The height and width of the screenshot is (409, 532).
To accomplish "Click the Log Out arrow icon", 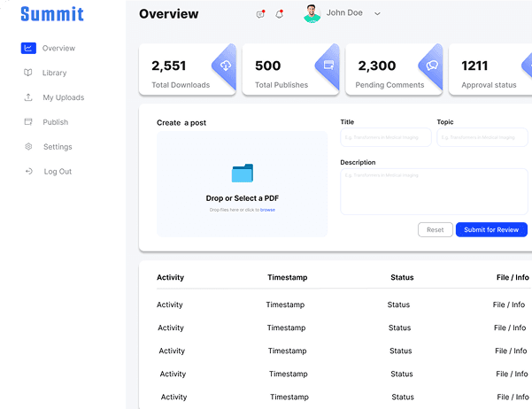I will click(x=28, y=172).
